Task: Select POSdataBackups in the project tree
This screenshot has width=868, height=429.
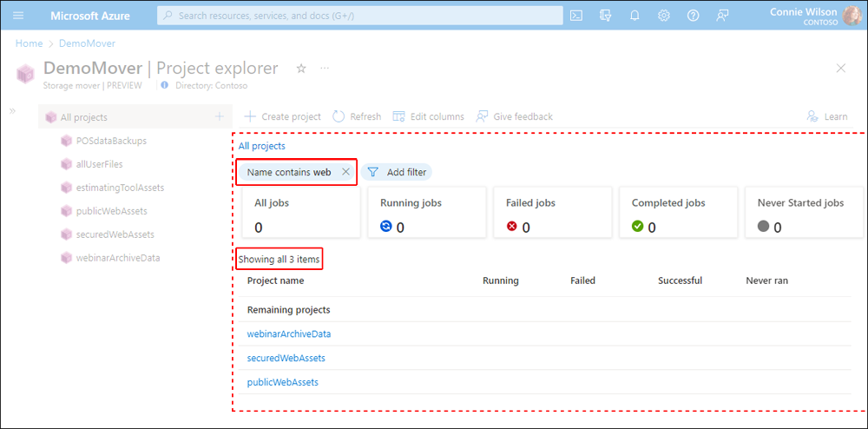Action: pyautogui.click(x=111, y=141)
